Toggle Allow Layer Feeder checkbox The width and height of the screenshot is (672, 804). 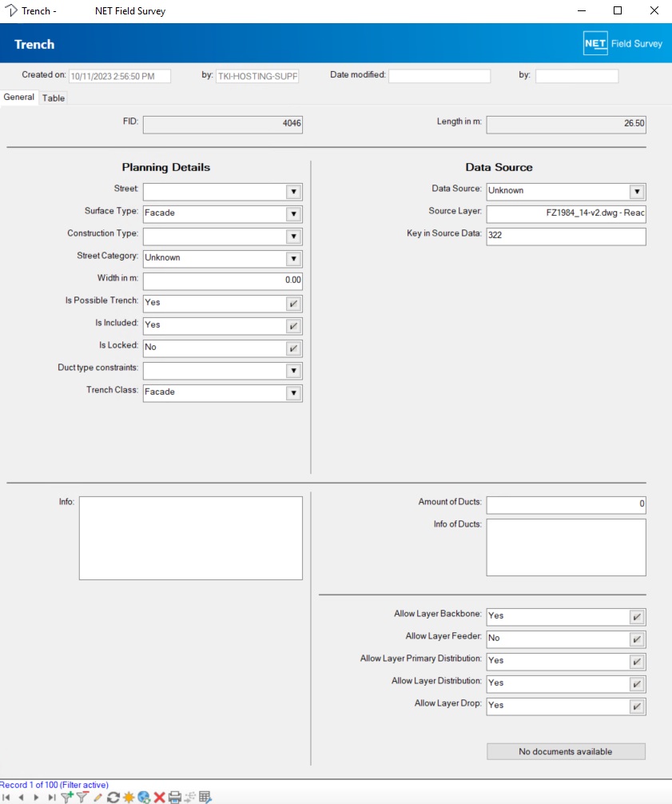click(x=637, y=639)
